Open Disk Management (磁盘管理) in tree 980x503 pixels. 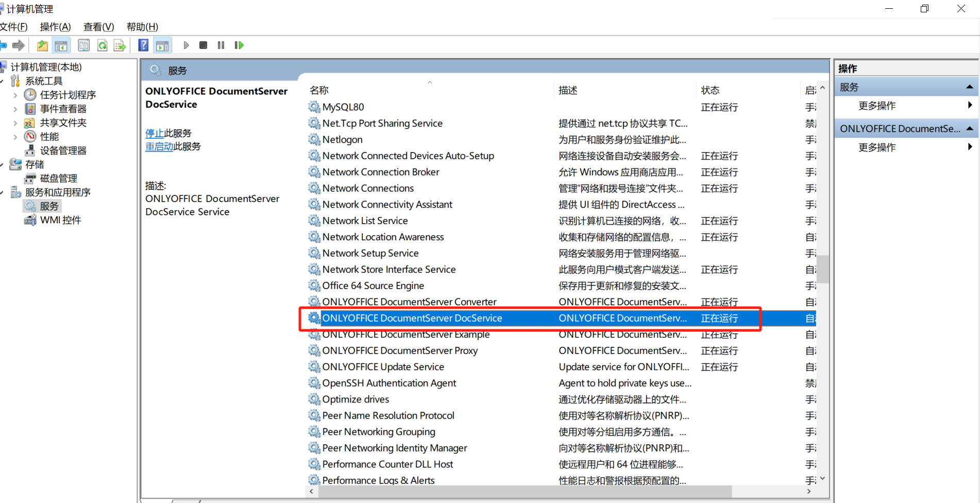tap(59, 178)
